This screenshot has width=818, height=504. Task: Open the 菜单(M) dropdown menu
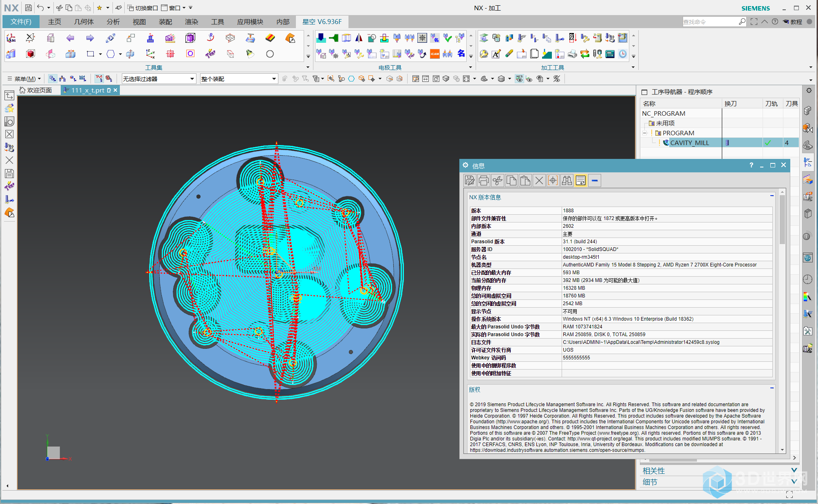click(x=24, y=79)
